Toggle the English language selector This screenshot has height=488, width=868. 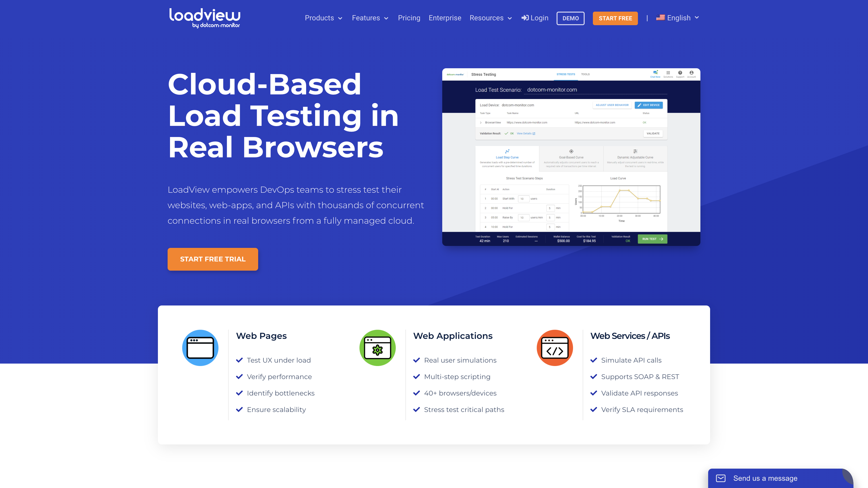(678, 18)
